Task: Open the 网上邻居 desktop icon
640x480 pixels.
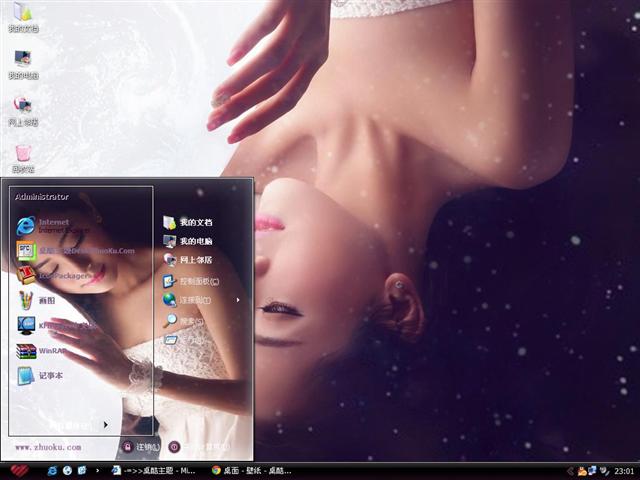Action: pyautogui.click(x=23, y=111)
